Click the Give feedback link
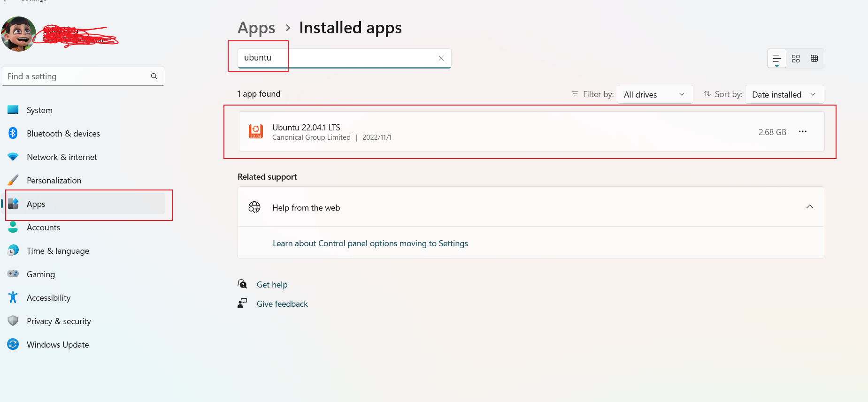Viewport: 868px width, 402px height. click(x=282, y=304)
